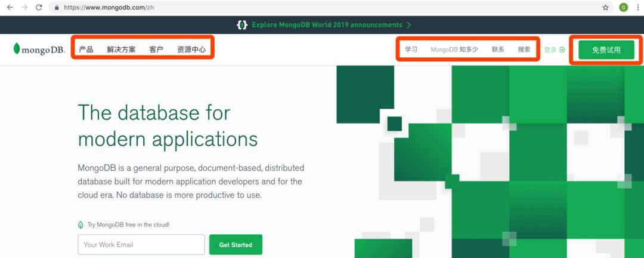The height and width of the screenshot is (258, 644).
Task: Reload the page with the refresh icon
Action: coord(39,7)
